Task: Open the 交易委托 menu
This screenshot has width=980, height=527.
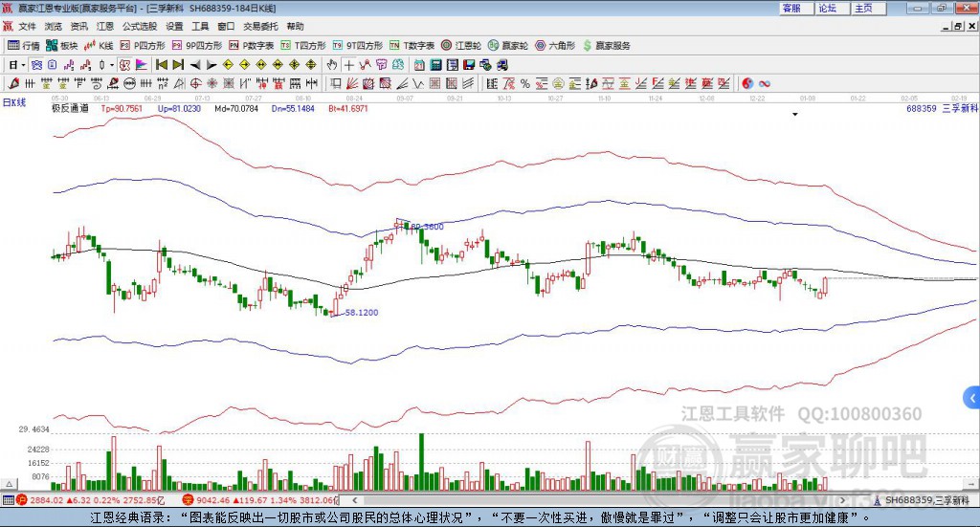Action: (x=260, y=26)
